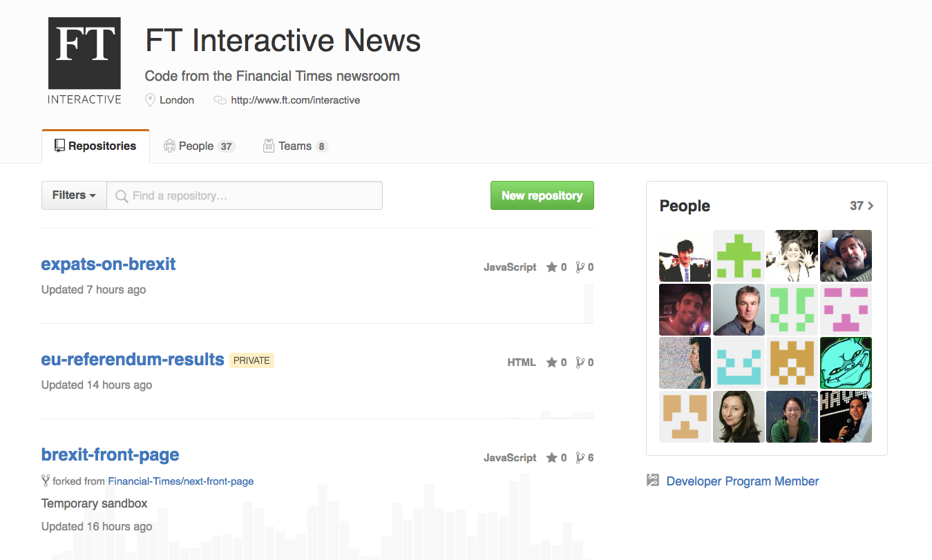Click fork icon for brexit-front-page repository
This screenshot has width=932, height=560.
tap(580, 458)
